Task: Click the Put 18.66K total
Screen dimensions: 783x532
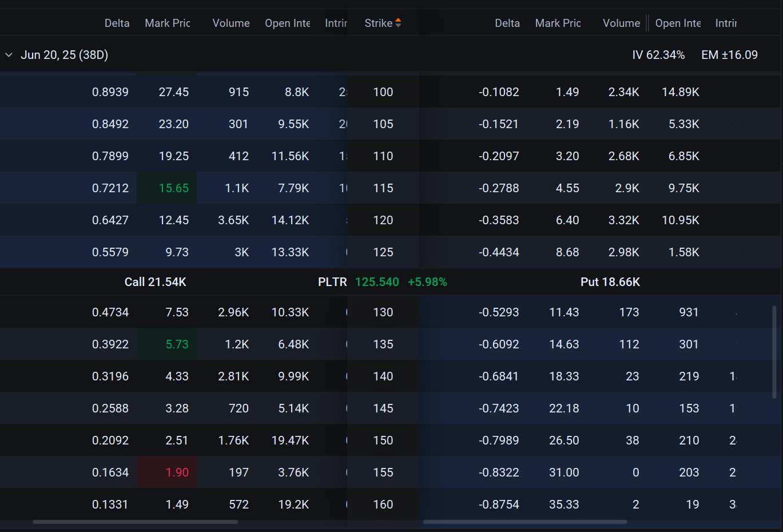Action: 610,282
